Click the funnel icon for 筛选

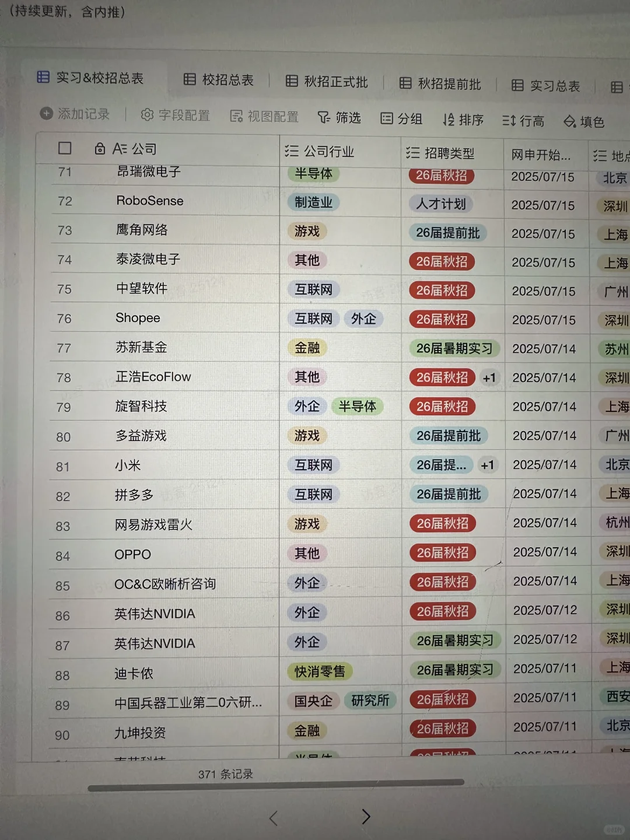323,118
